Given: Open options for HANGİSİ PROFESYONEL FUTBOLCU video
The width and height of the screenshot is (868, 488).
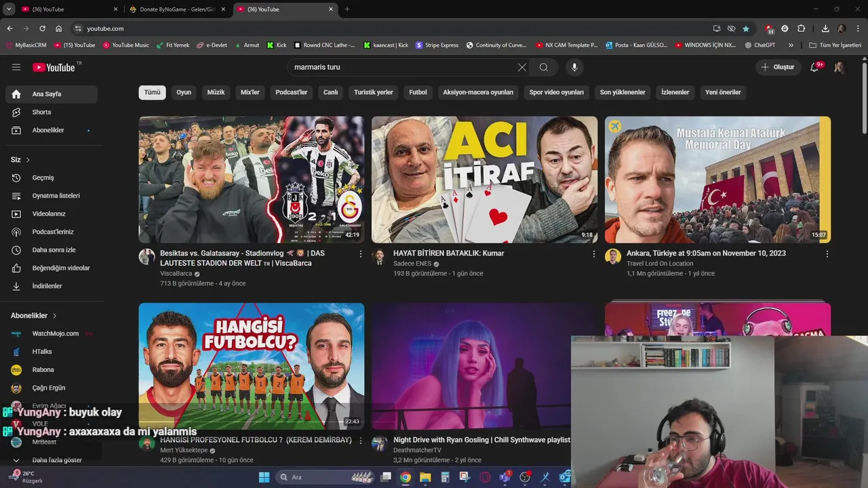Looking at the screenshot, I should click(361, 440).
